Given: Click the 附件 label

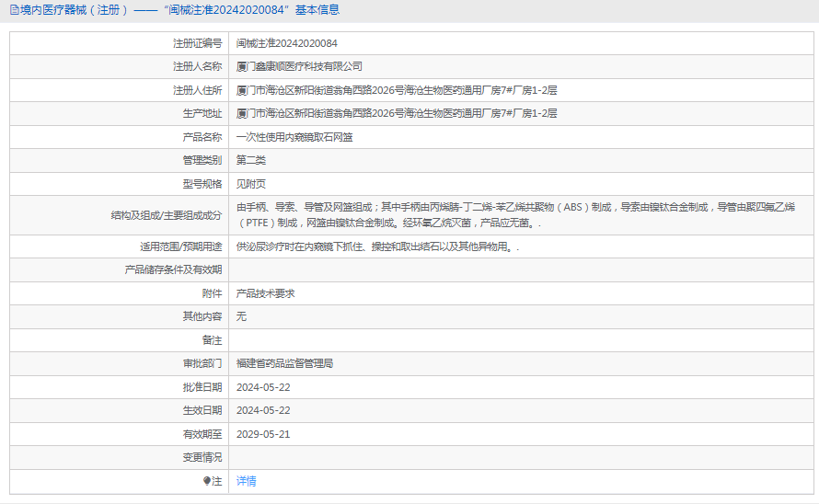Looking at the screenshot, I should [212, 293].
